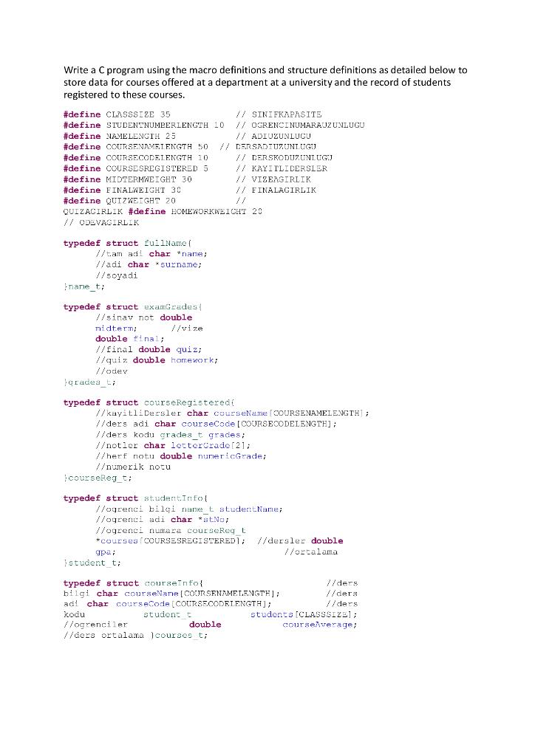The image size is (535, 756).
Task: Click the '// KAYITLIDERSLER' comment
Action: click(282, 168)
